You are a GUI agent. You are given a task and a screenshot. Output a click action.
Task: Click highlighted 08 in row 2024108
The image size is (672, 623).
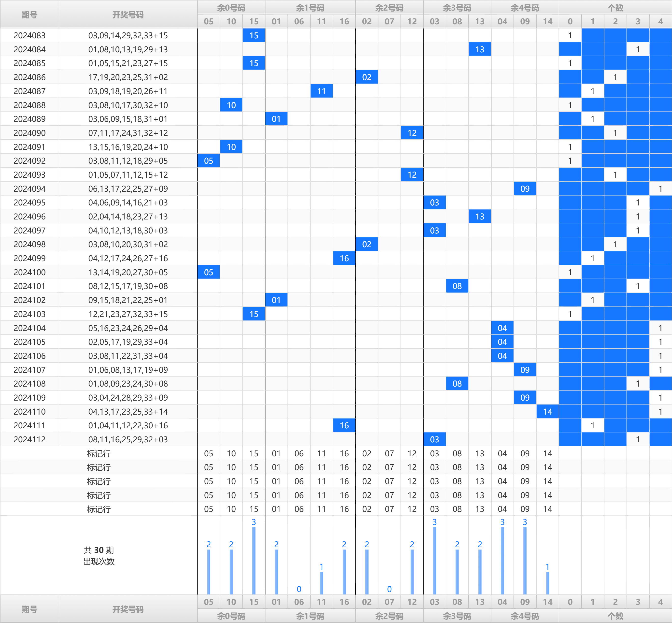click(x=457, y=384)
